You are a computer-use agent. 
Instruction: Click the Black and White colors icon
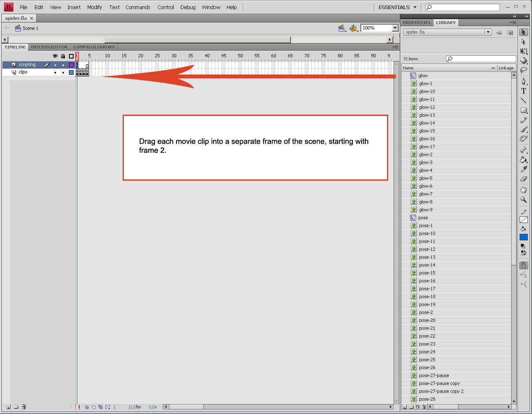pyautogui.click(x=523, y=246)
